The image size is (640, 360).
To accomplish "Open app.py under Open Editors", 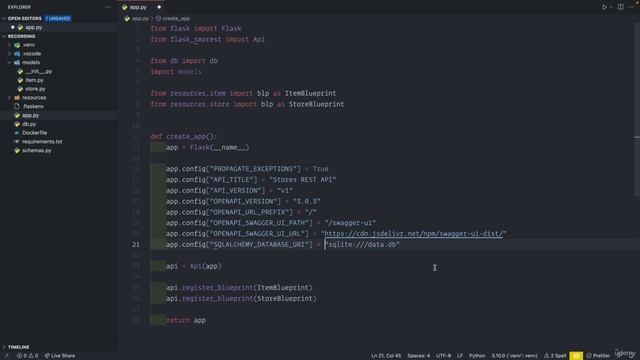I will (x=33, y=27).
